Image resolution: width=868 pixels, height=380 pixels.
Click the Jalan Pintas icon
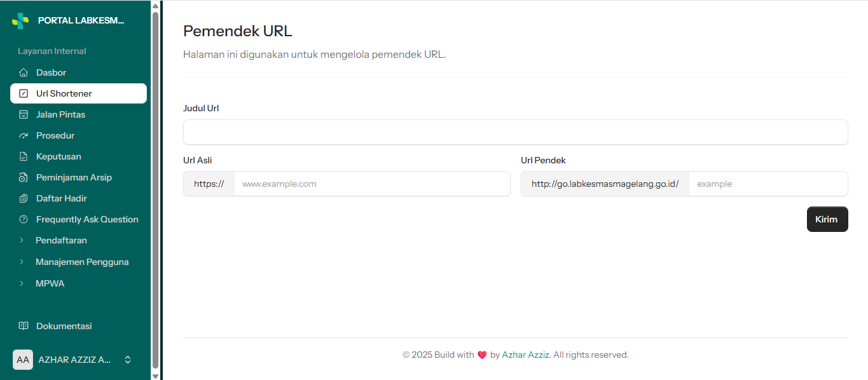(24, 114)
